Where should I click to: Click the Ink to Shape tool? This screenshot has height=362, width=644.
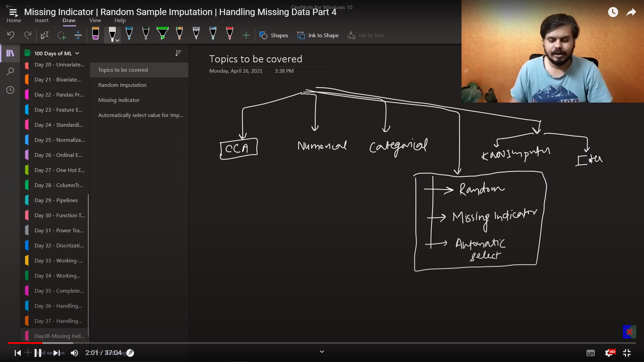pyautogui.click(x=319, y=35)
